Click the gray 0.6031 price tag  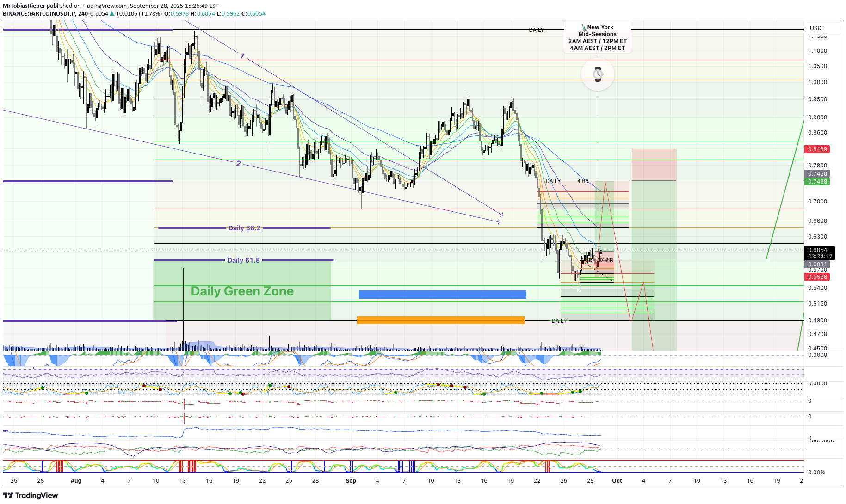(817, 264)
